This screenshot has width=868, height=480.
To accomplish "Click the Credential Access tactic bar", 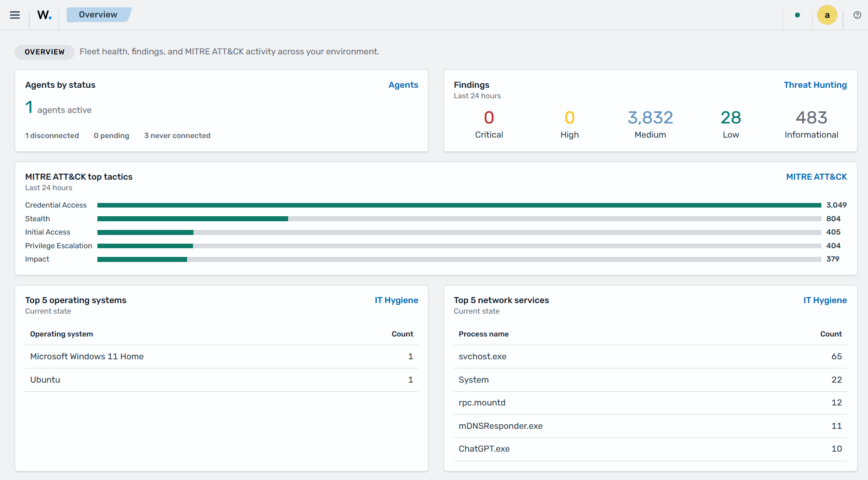I will [459, 205].
